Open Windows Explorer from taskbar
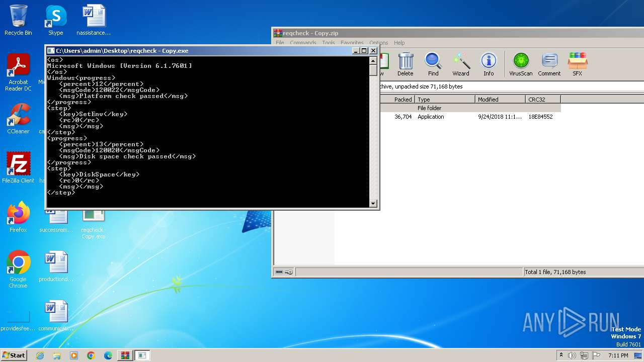The height and width of the screenshot is (362, 644). click(x=57, y=355)
